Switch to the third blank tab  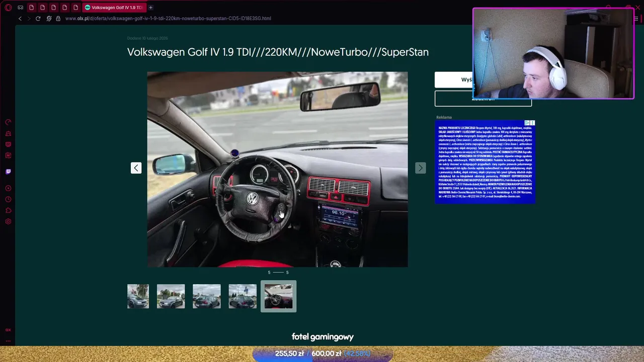[x=54, y=8]
